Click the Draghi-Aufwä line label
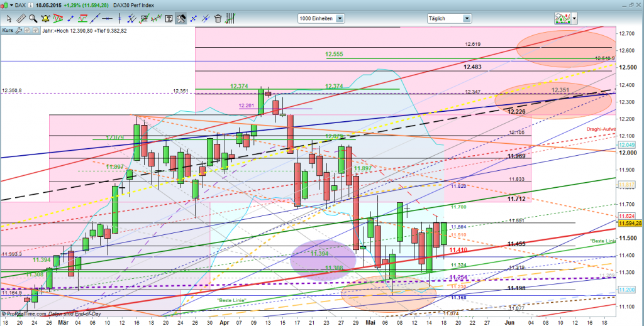The width and height of the screenshot is (644, 326). (x=601, y=129)
